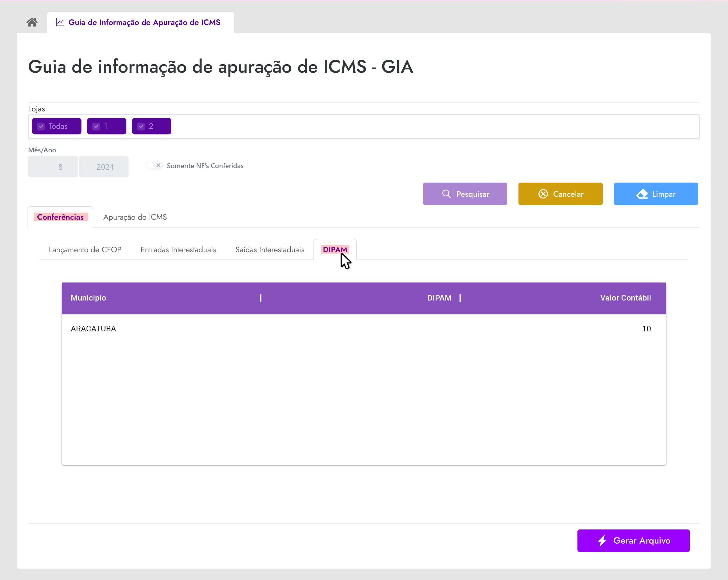Open Saídas Interestaduais tab
The height and width of the screenshot is (580, 728).
(x=270, y=250)
